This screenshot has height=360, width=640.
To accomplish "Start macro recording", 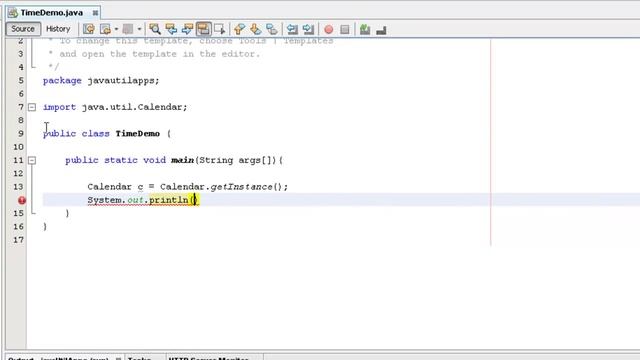I will (x=329, y=29).
